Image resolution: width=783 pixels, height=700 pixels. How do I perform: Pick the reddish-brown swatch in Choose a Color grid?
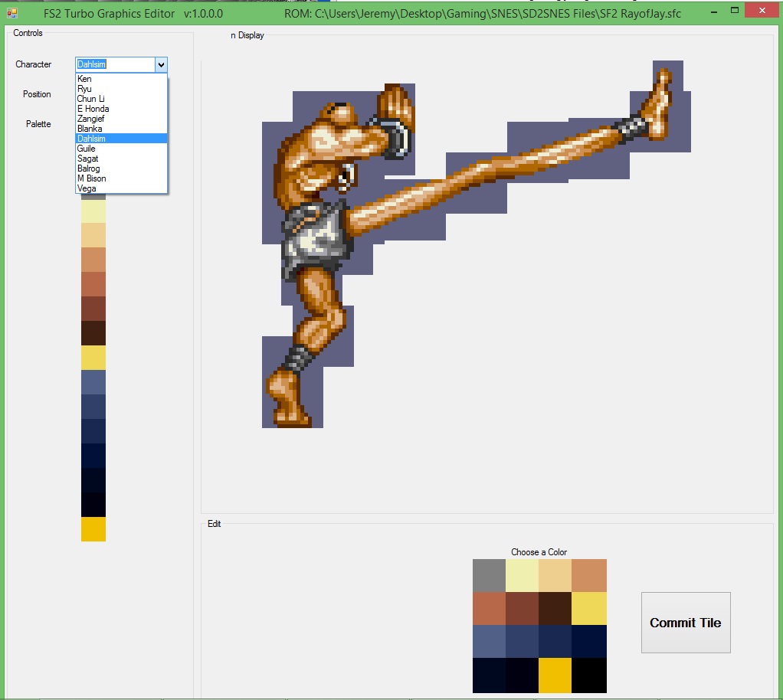522,609
